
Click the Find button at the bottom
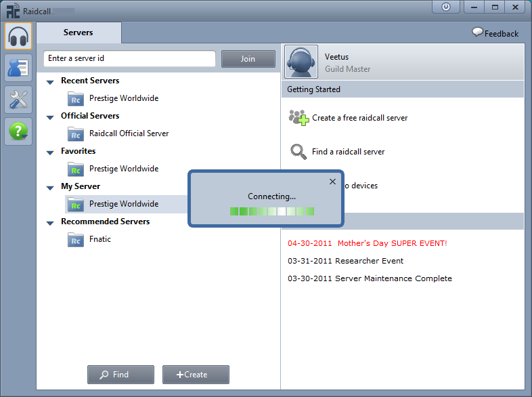[120, 375]
